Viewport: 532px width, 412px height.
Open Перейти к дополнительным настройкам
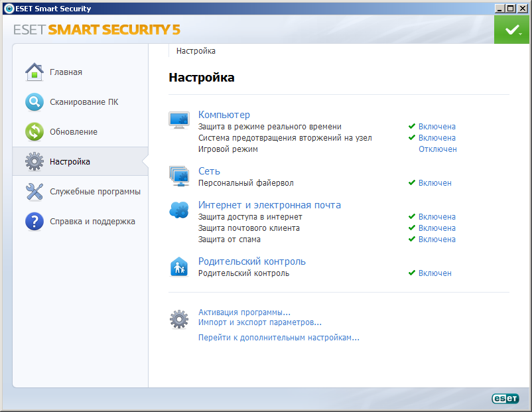(x=279, y=338)
